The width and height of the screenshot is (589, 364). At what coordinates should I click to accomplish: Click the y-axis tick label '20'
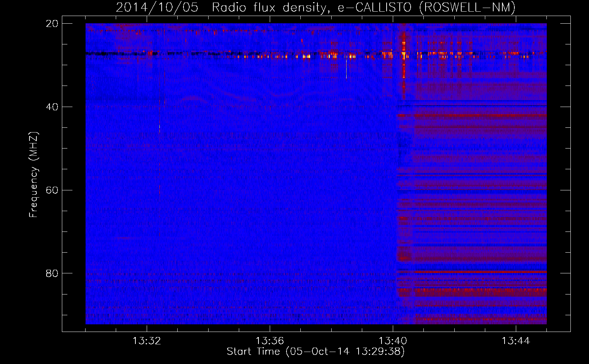[52, 24]
